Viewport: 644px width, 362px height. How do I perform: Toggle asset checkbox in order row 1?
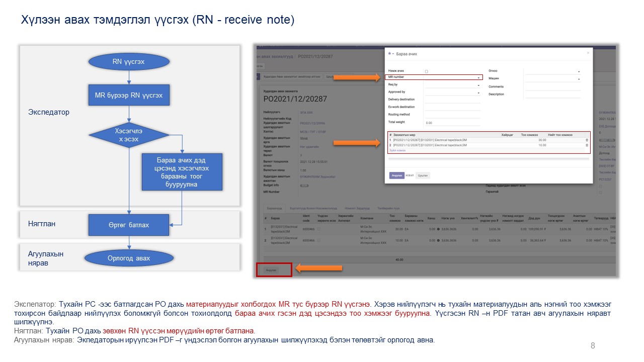tap(318, 229)
